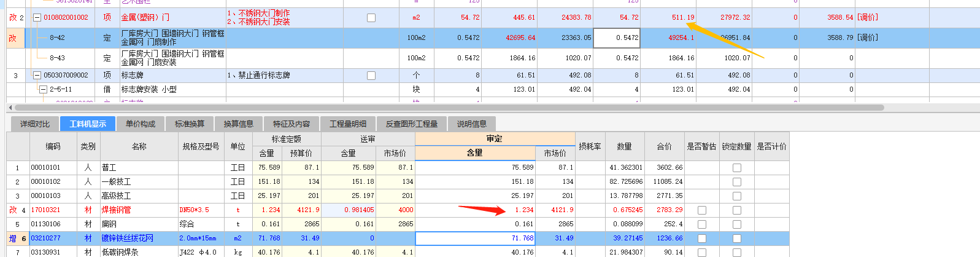
Task: Select material code 00010103
Action: (x=46, y=196)
